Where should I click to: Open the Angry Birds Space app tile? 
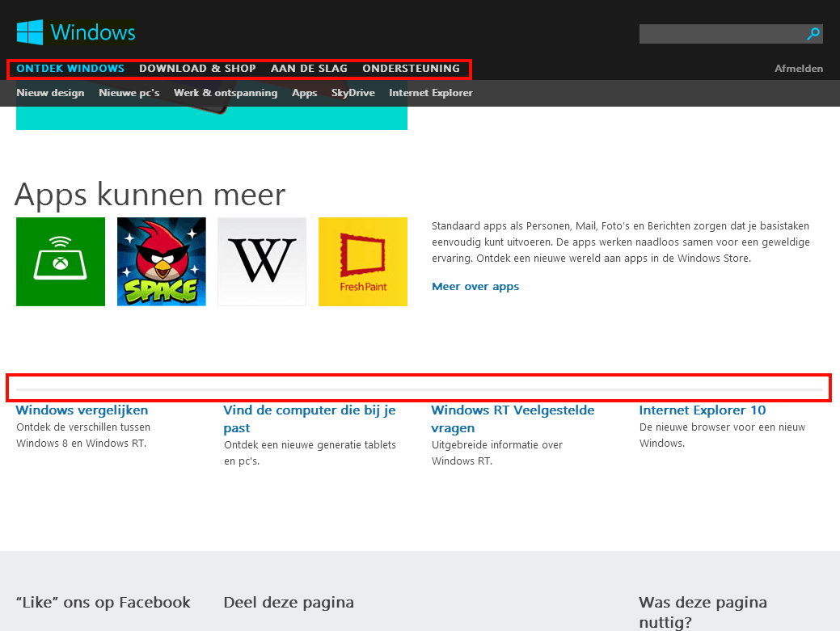click(x=161, y=262)
